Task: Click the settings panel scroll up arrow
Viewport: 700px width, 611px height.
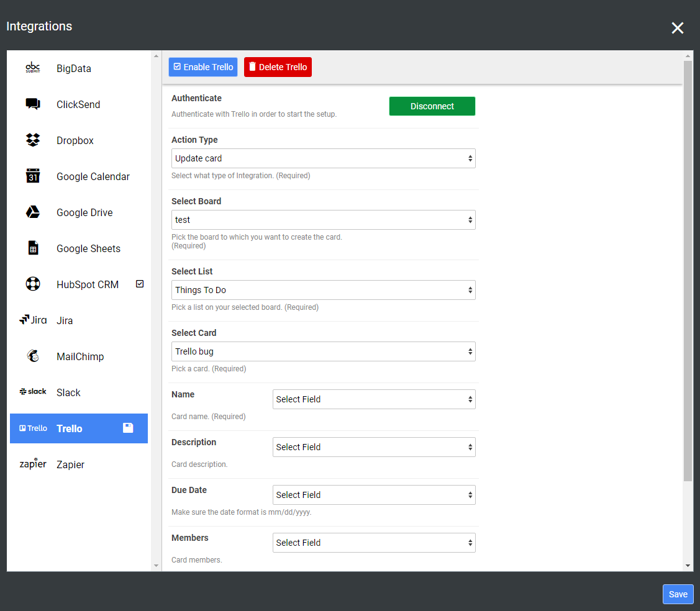Action: coord(688,56)
